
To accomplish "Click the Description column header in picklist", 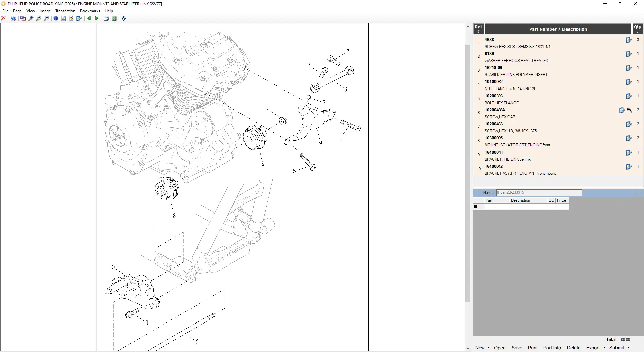I will [x=528, y=200].
